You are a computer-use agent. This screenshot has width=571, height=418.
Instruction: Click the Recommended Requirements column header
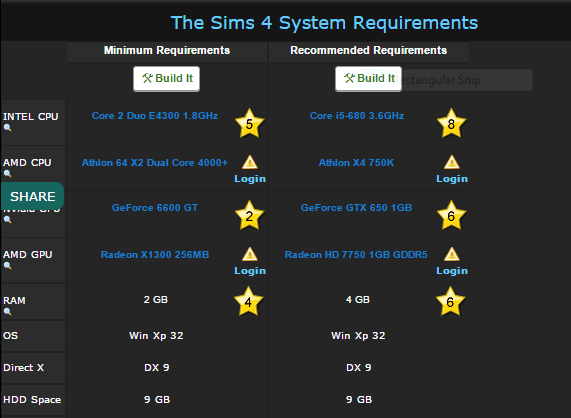pos(369,50)
